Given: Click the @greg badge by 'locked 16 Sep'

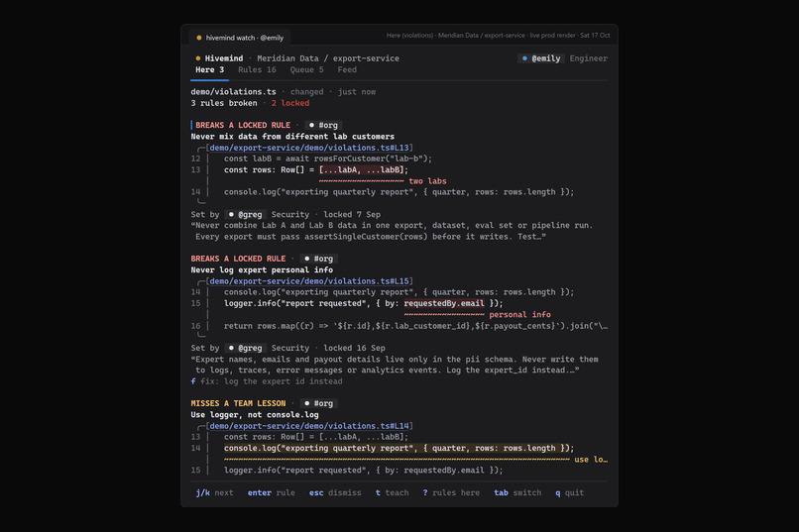Looking at the screenshot, I should (x=245, y=348).
